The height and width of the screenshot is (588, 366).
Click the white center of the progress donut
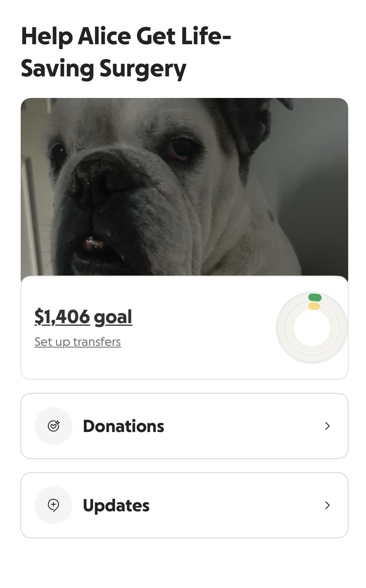point(312,328)
